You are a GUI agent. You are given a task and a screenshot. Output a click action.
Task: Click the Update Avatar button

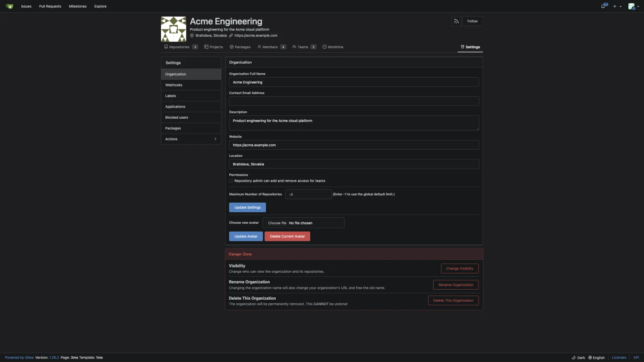coord(246,237)
